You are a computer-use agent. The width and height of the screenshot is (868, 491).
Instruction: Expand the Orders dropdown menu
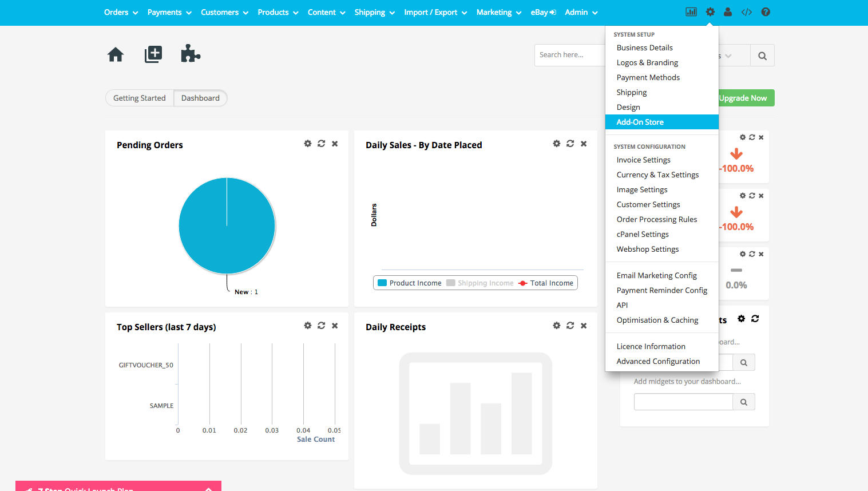[x=121, y=13]
